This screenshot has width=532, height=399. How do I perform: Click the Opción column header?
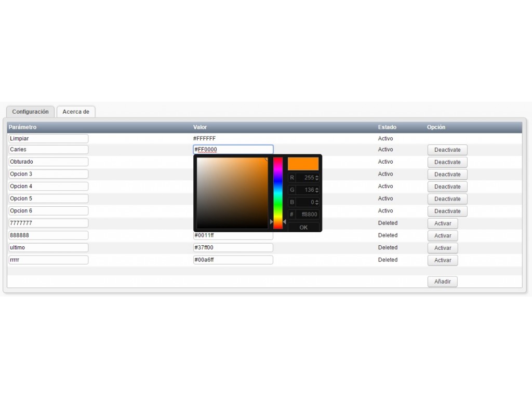(x=436, y=127)
